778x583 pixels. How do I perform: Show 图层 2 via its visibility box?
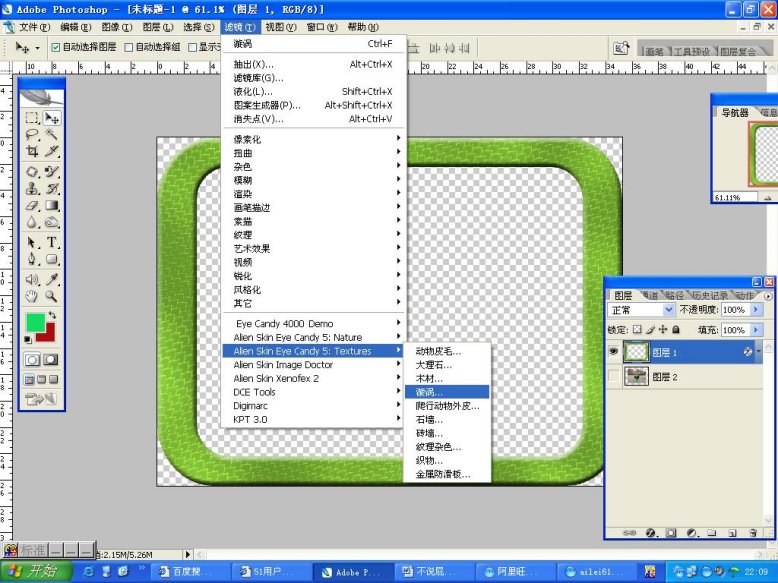pos(614,377)
